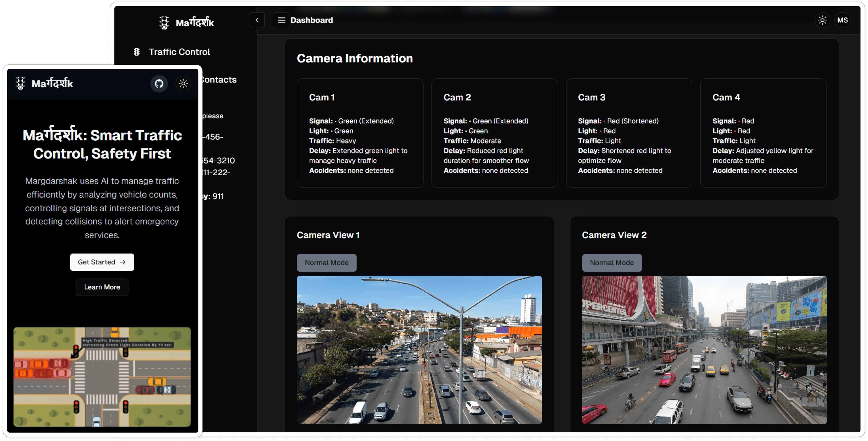Screen dimensions: 868x441
Task: Click Normal Mode button under Camera View 1
Action: point(326,262)
